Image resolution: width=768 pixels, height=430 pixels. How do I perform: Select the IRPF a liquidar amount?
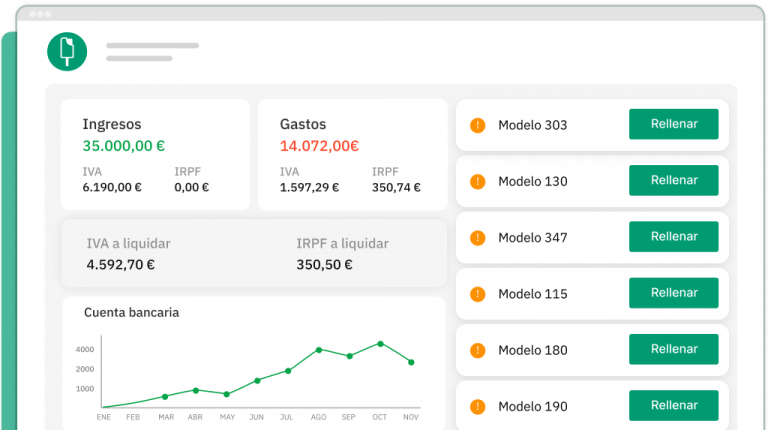pyautogui.click(x=324, y=265)
